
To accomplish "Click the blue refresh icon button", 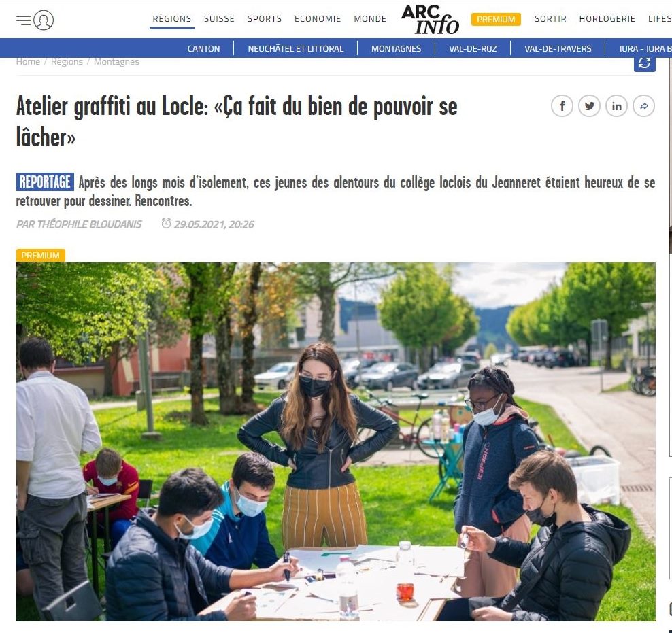I will [x=645, y=63].
